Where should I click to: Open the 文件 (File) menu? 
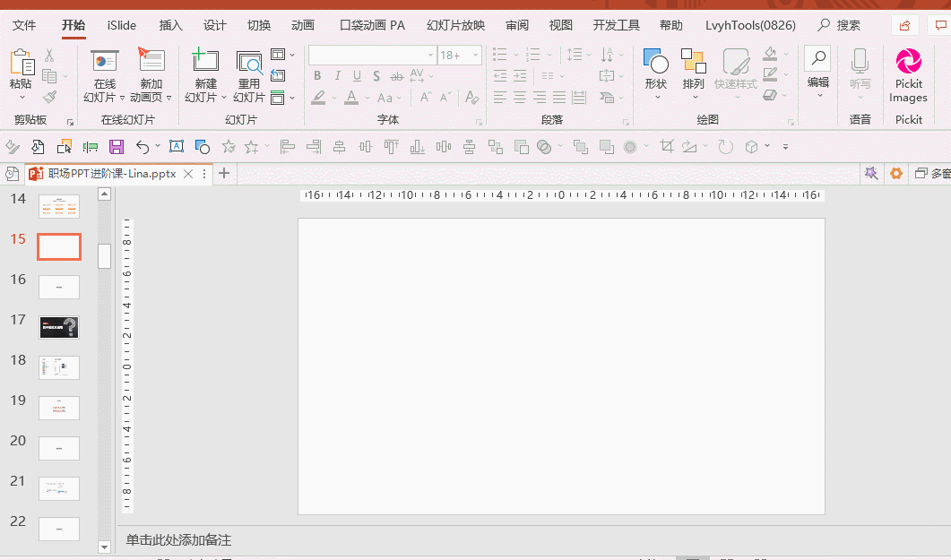(24, 25)
